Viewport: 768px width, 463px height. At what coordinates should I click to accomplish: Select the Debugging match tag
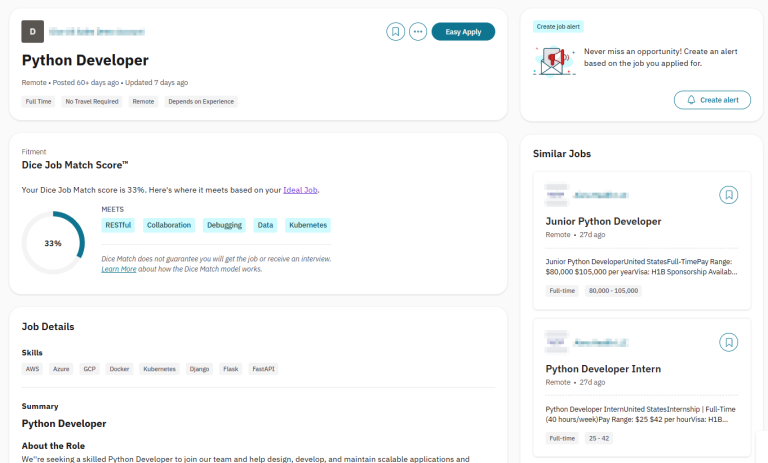(224, 225)
